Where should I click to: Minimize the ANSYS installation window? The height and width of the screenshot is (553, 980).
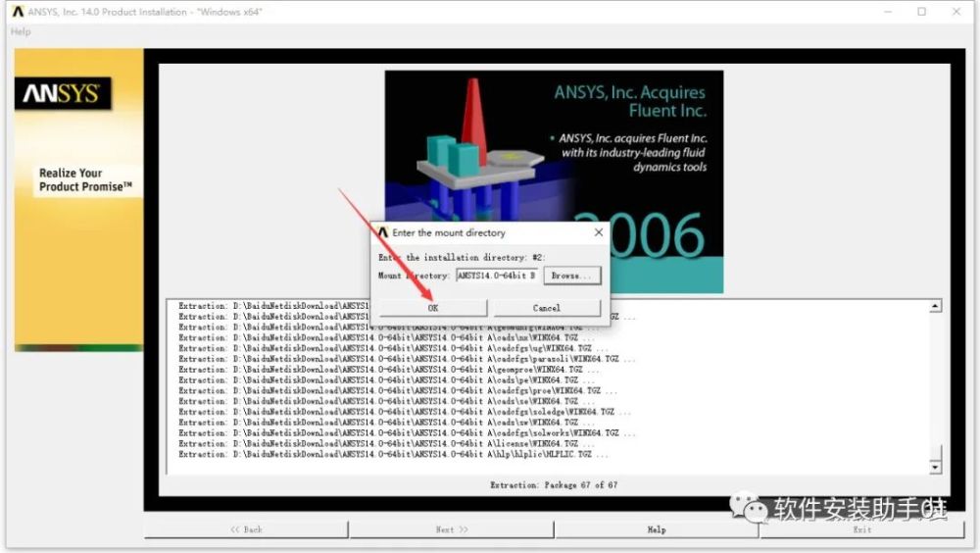pyautogui.click(x=888, y=11)
